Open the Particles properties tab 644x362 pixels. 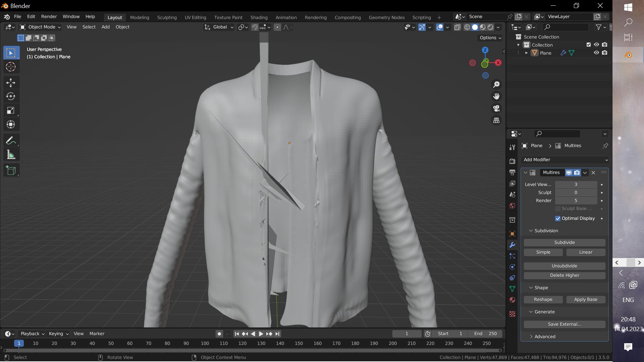[x=512, y=256]
